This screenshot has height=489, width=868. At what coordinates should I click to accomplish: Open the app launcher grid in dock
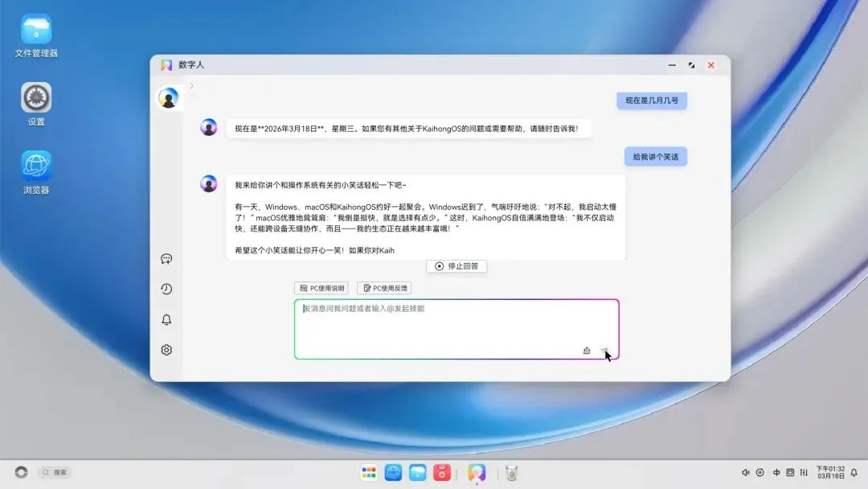click(369, 472)
